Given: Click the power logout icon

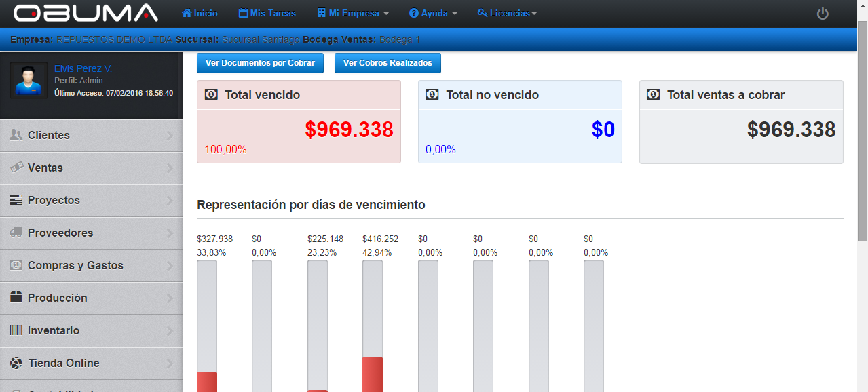Looking at the screenshot, I should tap(823, 14).
